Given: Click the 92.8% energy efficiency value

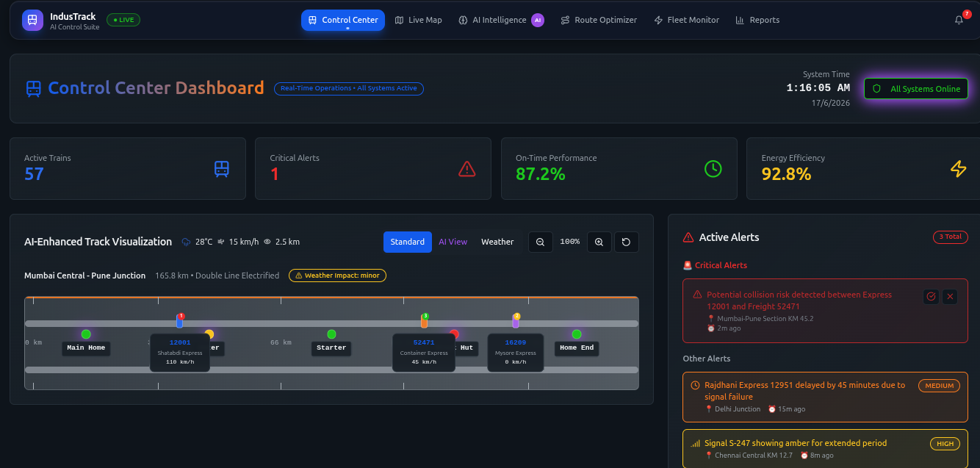Looking at the screenshot, I should tap(786, 174).
